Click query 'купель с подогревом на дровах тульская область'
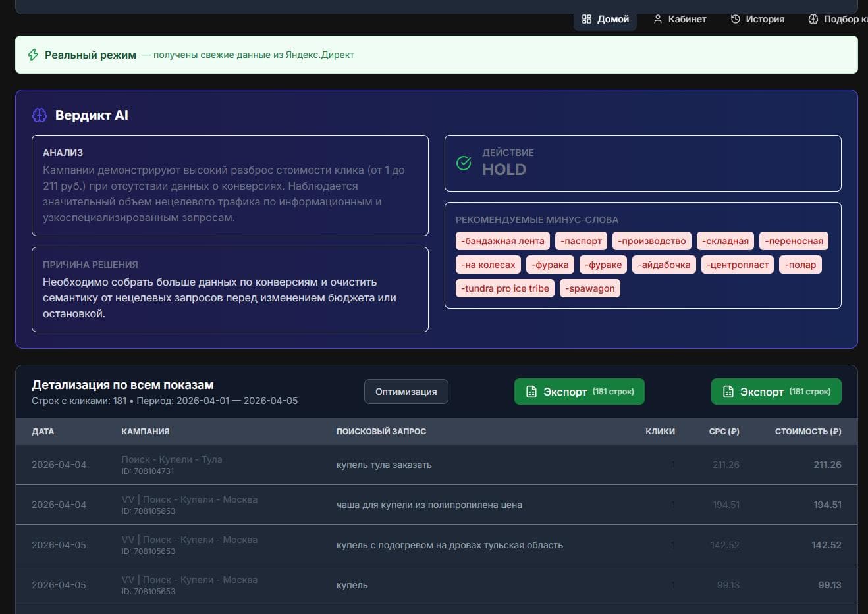This screenshot has height=614, width=868. (450, 545)
